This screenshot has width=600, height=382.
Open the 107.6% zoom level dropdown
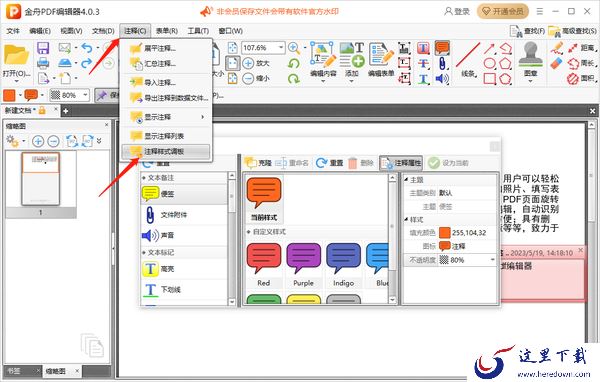281,48
